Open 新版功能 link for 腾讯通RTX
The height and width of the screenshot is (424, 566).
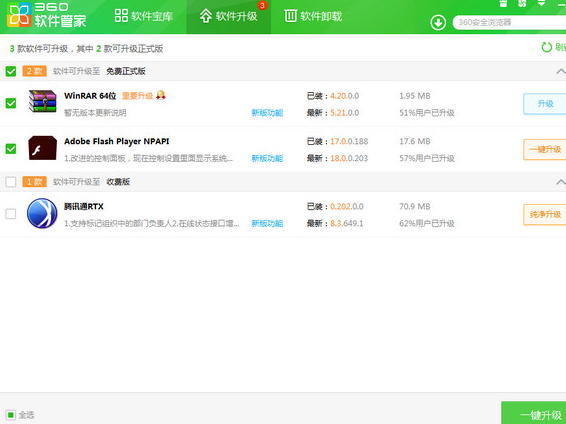(x=267, y=223)
